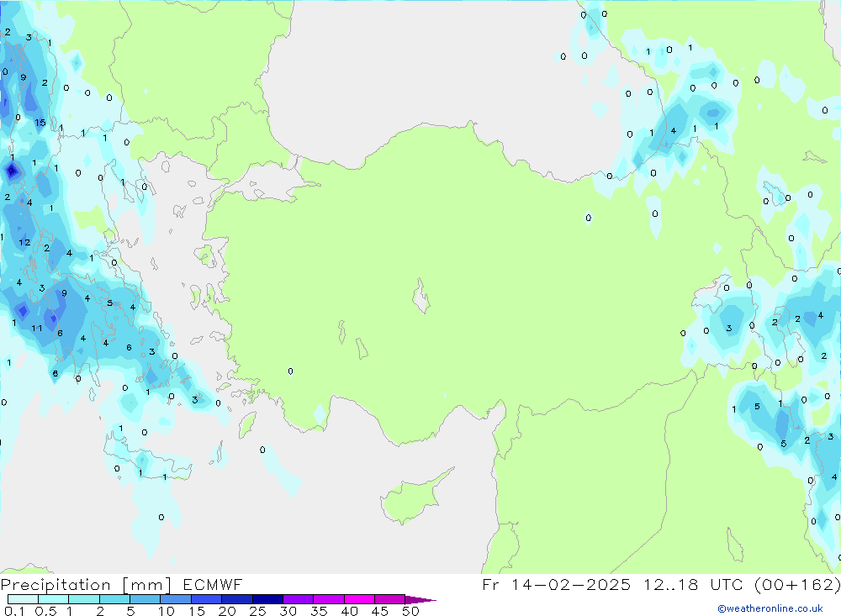
Task: Click the '0.1' legend scale label
Action: [14, 611]
